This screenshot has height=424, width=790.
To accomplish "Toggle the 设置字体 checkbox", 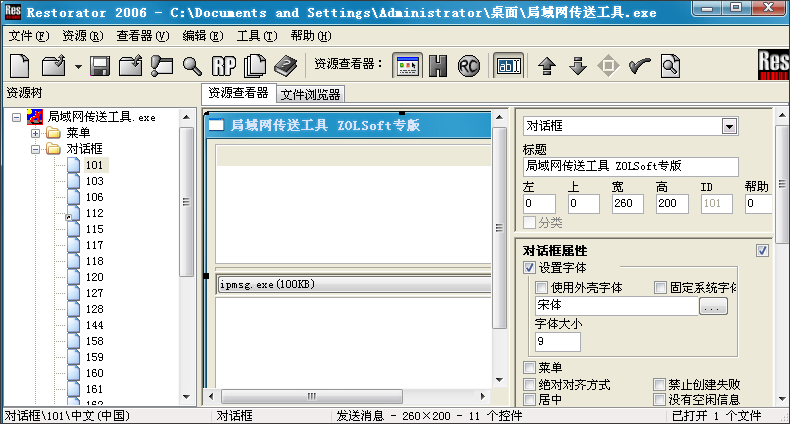I will pyautogui.click(x=530, y=268).
